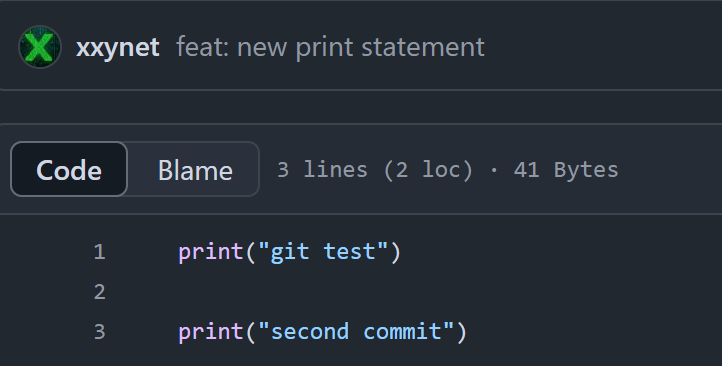Screen dimensions: 722x366
Task: Click the '3 lines' file info text
Action: (322, 170)
